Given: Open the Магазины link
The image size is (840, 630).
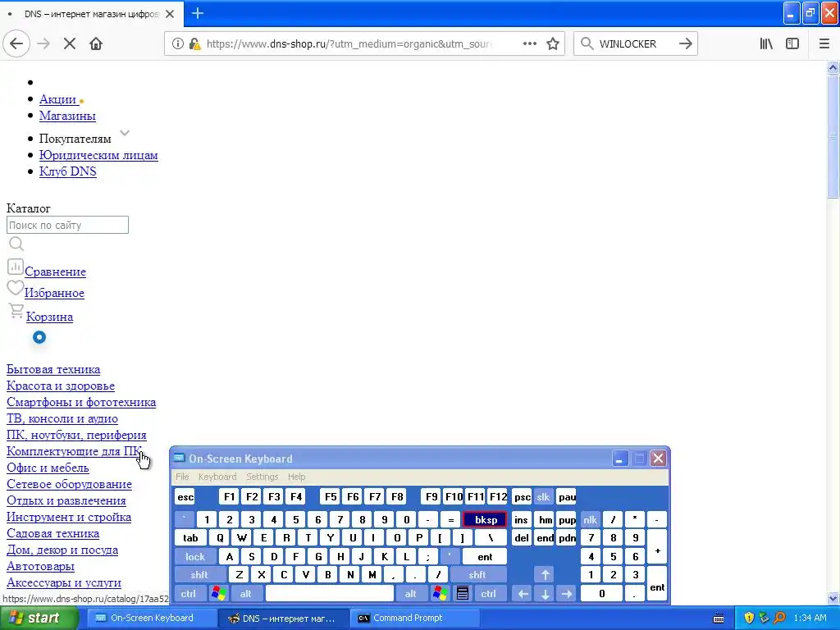Looking at the screenshot, I should [x=67, y=116].
